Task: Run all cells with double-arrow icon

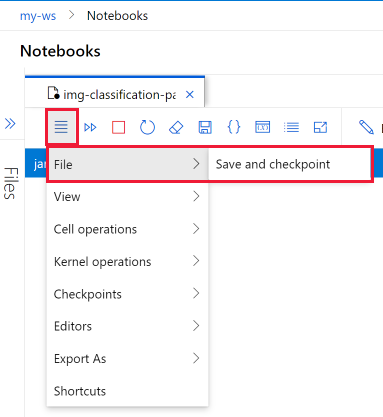Action: [x=90, y=127]
